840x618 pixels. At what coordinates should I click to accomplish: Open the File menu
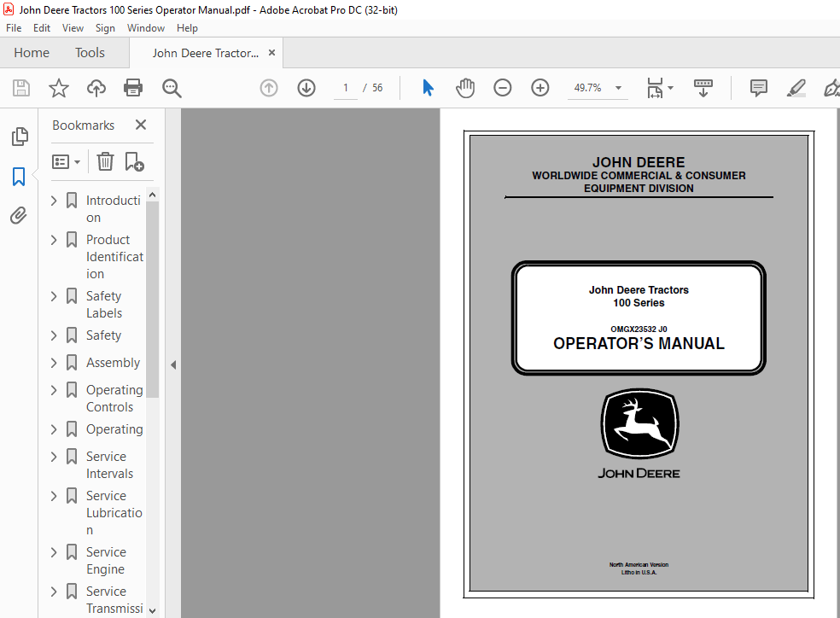tap(14, 28)
